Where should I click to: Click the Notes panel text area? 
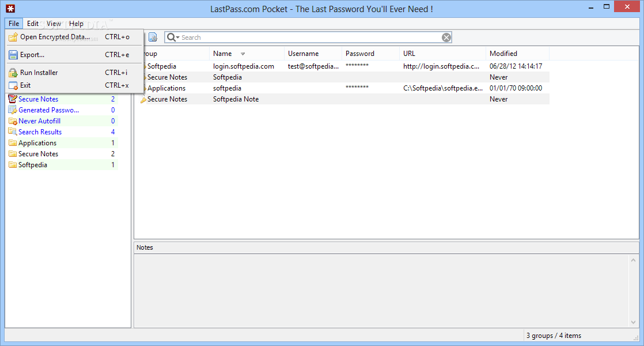pyautogui.click(x=381, y=291)
